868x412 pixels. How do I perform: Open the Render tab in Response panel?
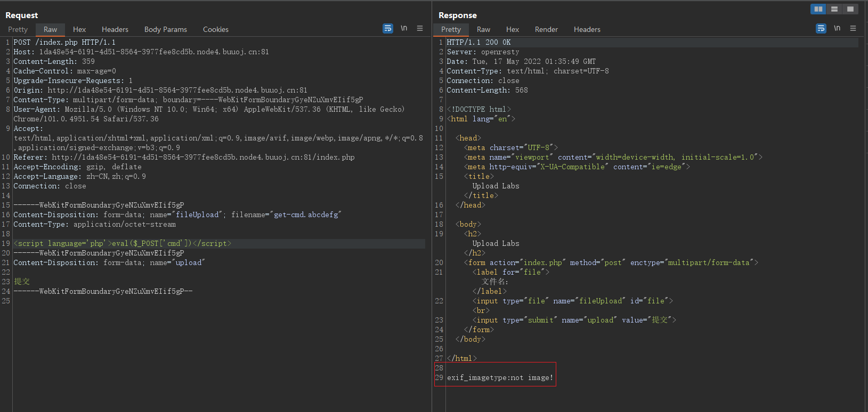[546, 29]
